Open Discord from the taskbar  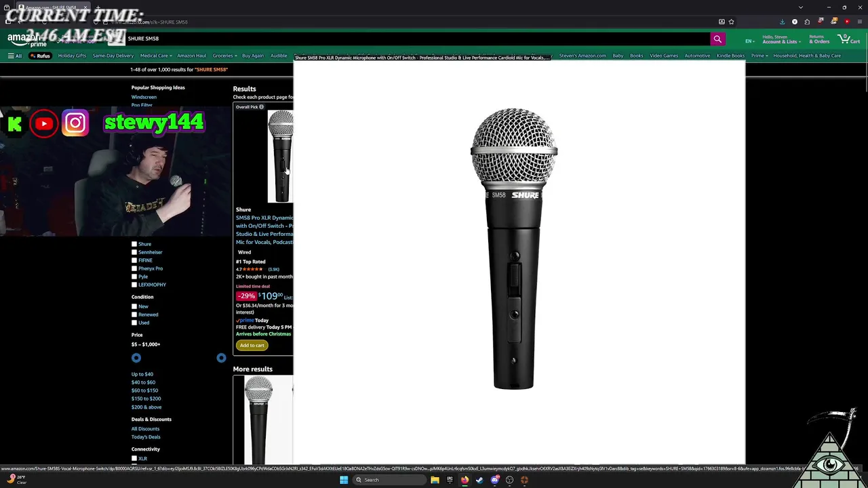[x=494, y=480]
